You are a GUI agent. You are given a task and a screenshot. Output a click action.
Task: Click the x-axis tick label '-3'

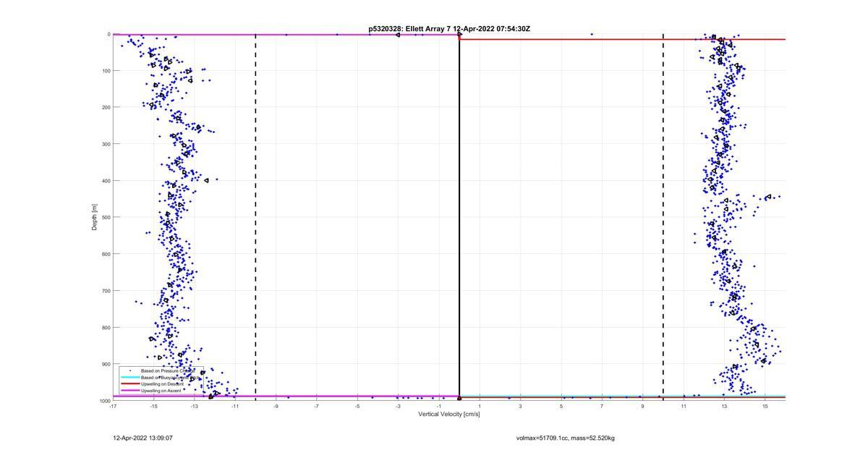click(398, 407)
